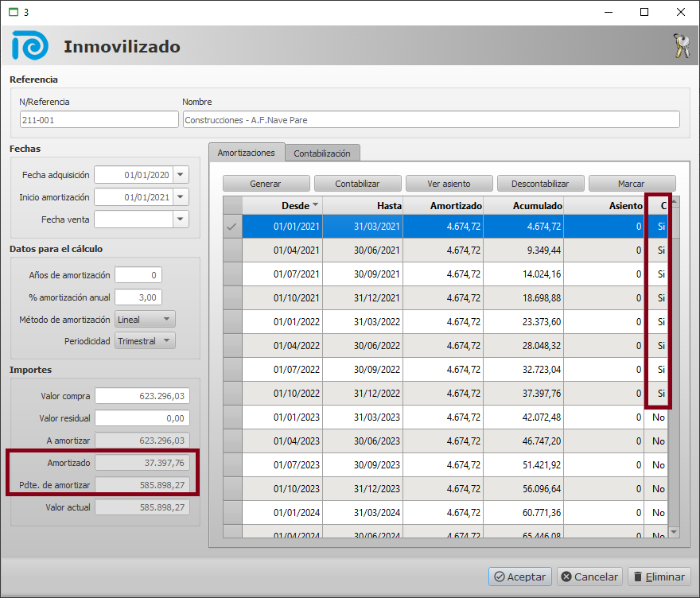Click the table scrollbar down arrow

point(675,531)
